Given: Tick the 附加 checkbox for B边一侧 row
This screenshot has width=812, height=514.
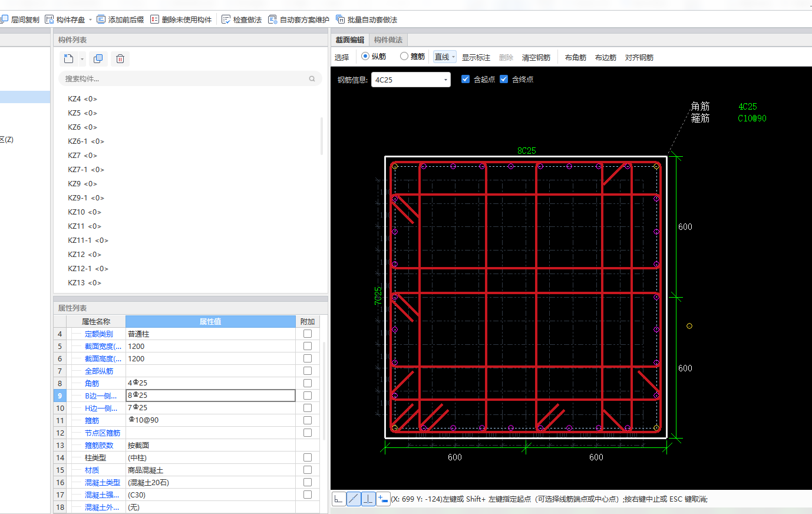Looking at the screenshot, I should 308,396.
